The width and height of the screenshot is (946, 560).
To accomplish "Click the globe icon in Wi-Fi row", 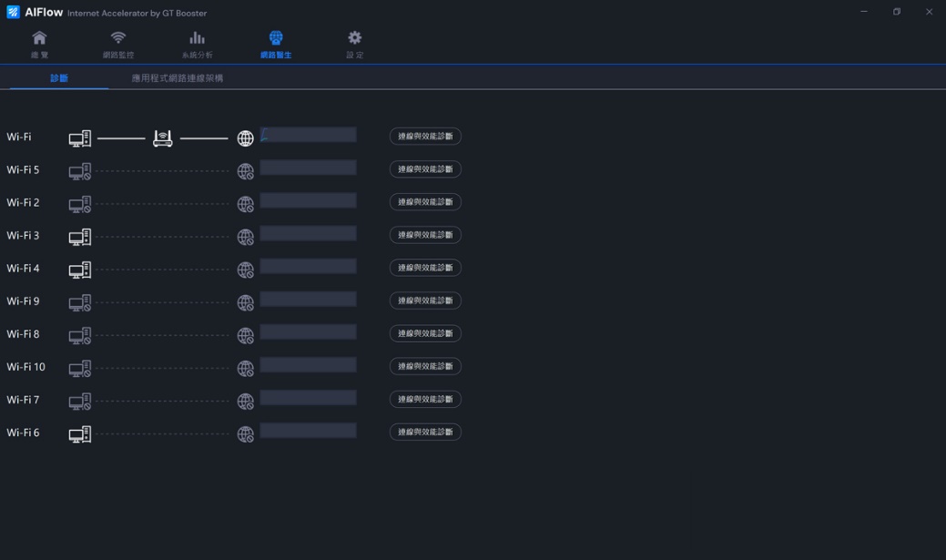I will tap(245, 138).
